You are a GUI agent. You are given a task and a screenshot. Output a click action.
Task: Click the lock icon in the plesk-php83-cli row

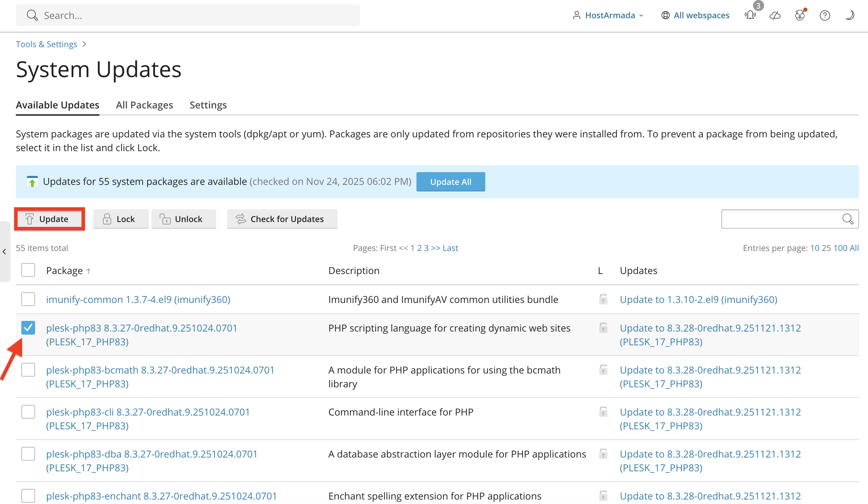point(603,412)
